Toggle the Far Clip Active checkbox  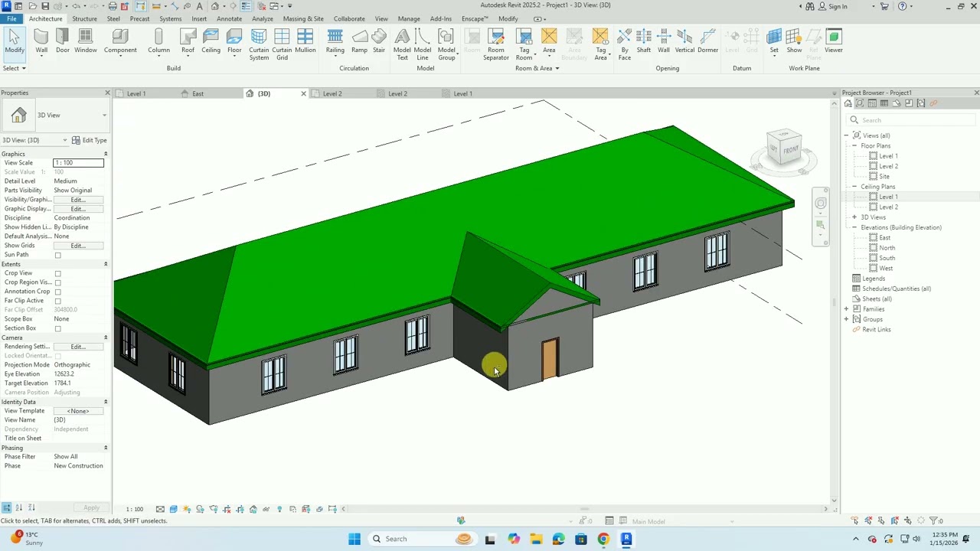click(x=57, y=301)
